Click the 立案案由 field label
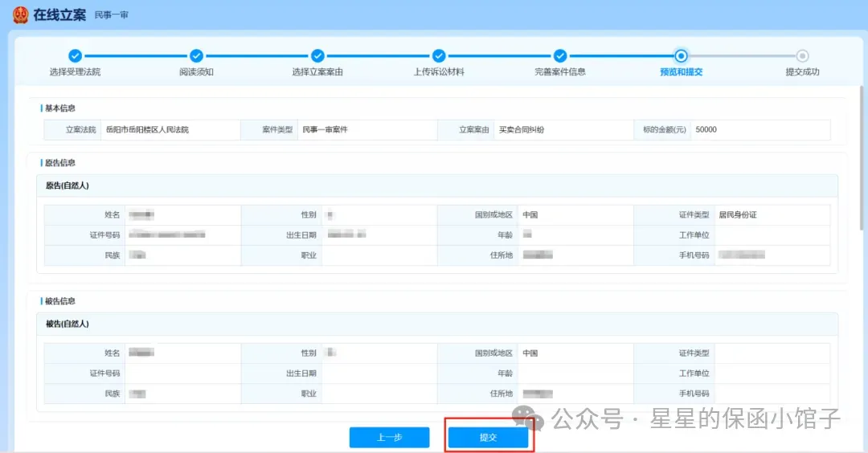Viewport: 868px width, 453px height. pos(474,130)
